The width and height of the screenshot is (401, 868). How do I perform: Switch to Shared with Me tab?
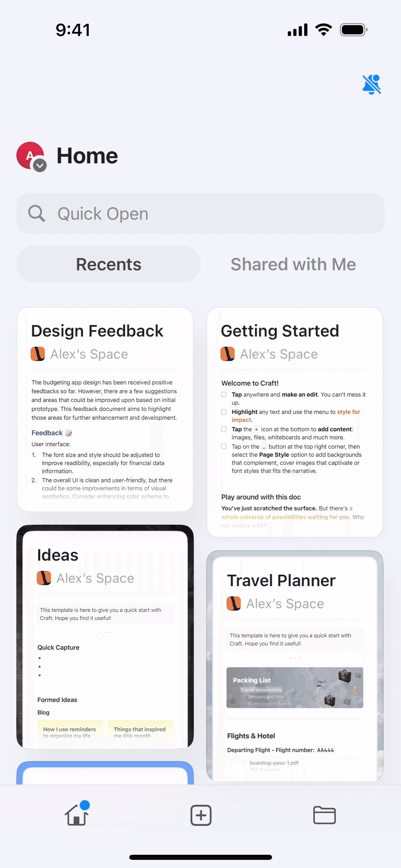point(293,264)
